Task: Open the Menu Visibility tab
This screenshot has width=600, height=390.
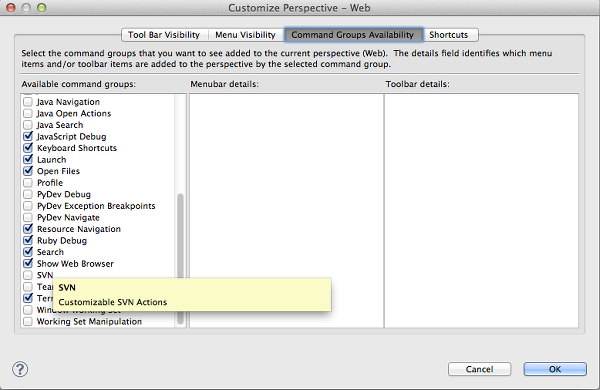Action: 245,35
